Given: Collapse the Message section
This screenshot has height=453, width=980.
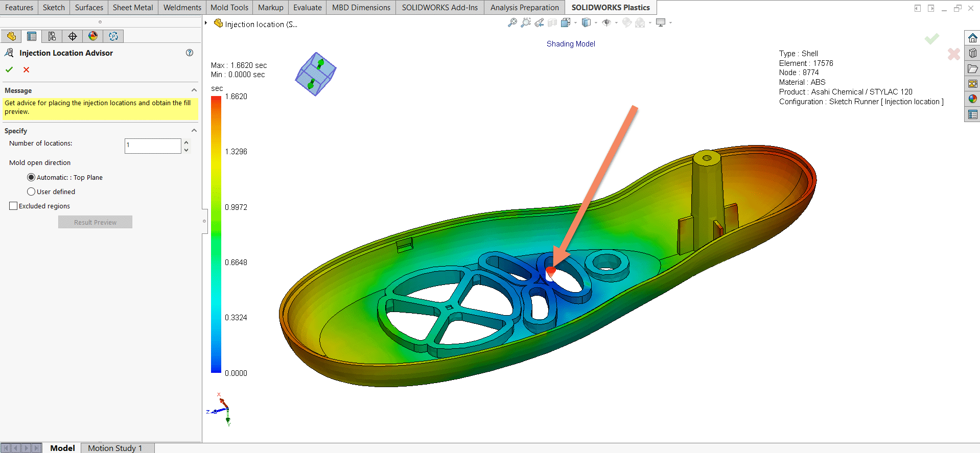Looking at the screenshot, I should pos(194,90).
